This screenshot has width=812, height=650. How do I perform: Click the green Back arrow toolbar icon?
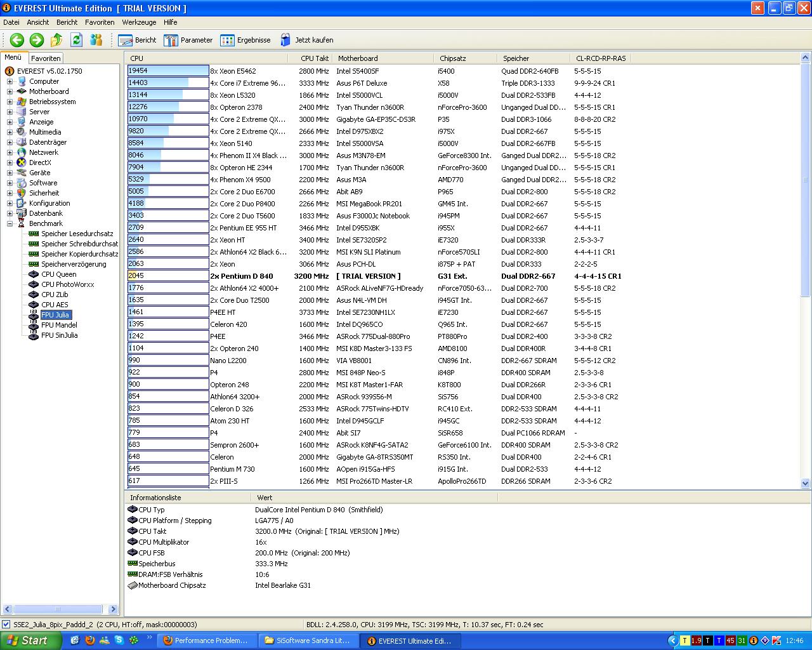pyautogui.click(x=17, y=40)
